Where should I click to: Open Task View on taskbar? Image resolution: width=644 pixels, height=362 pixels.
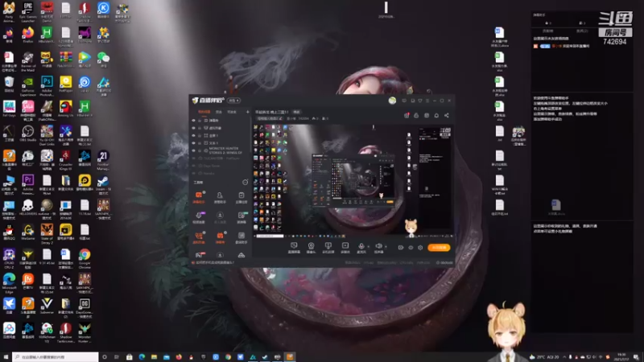[117, 357]
